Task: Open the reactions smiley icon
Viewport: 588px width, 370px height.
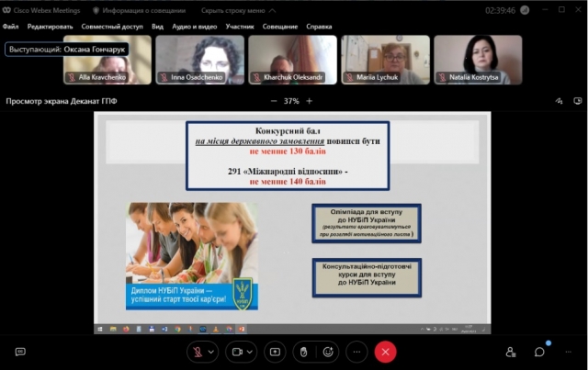Action: (328, 351)
